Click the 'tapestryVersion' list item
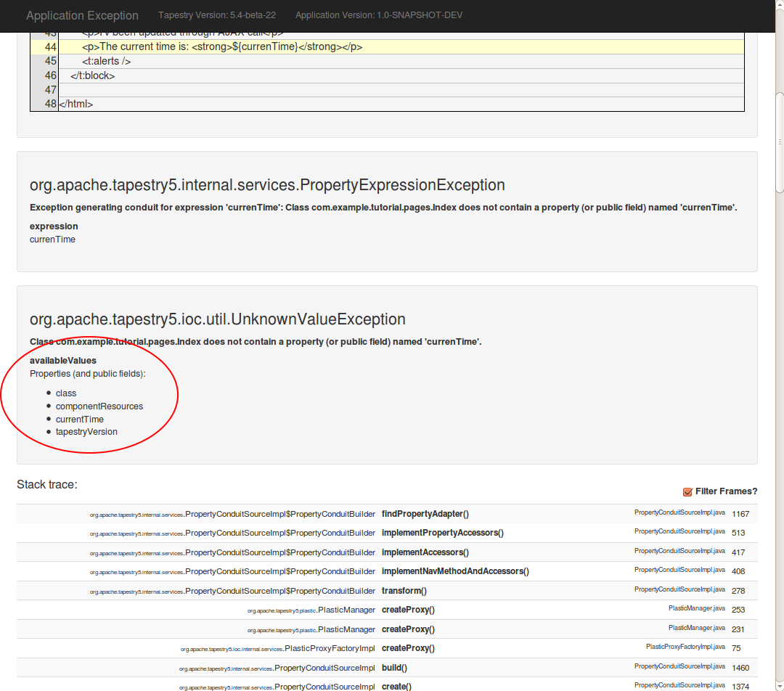This screenshot has height=691, width=784. (x=86, y=432)
